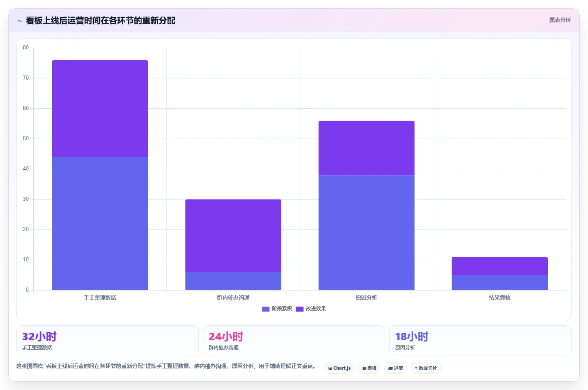
Task: Click the 手工整理数据 caption in stat card
Action: (37, 348)
